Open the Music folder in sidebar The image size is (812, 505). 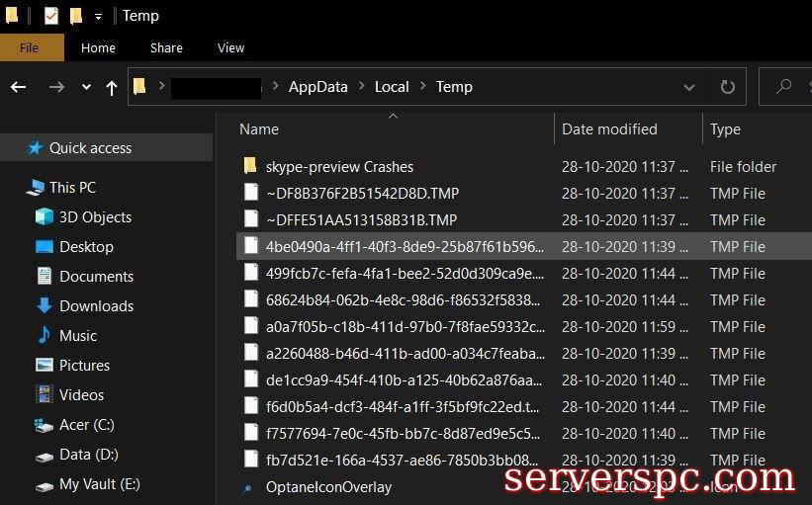click(77, 335)
